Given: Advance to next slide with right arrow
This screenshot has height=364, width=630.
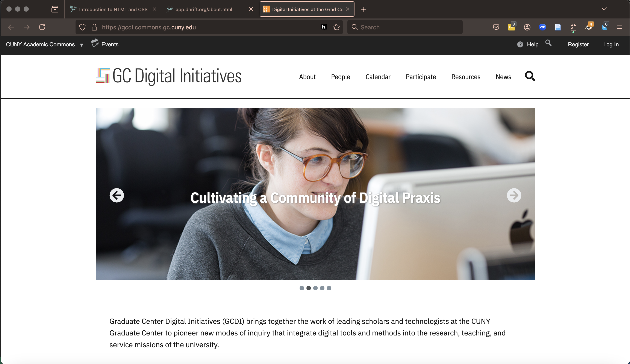Looking at the screenshot, I should tap(514, 195).
